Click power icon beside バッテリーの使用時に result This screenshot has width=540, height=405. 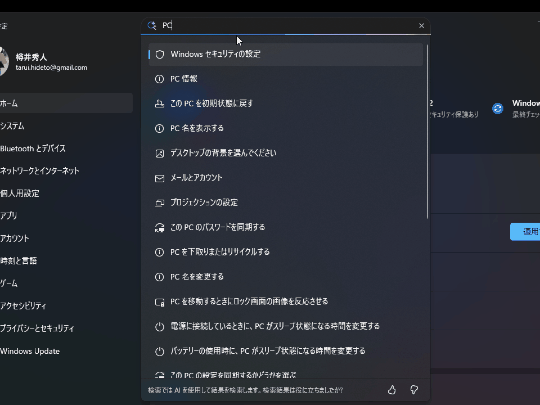159,352
